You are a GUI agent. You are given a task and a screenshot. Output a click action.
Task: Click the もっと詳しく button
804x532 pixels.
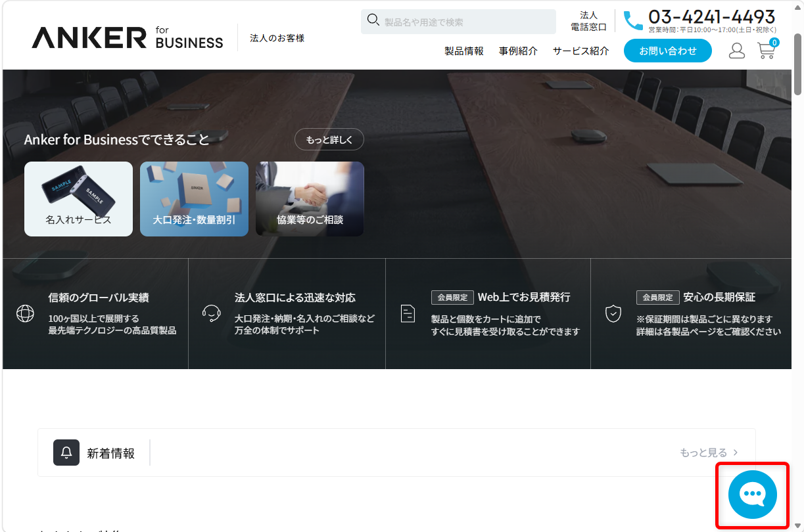tap(329, 139)
